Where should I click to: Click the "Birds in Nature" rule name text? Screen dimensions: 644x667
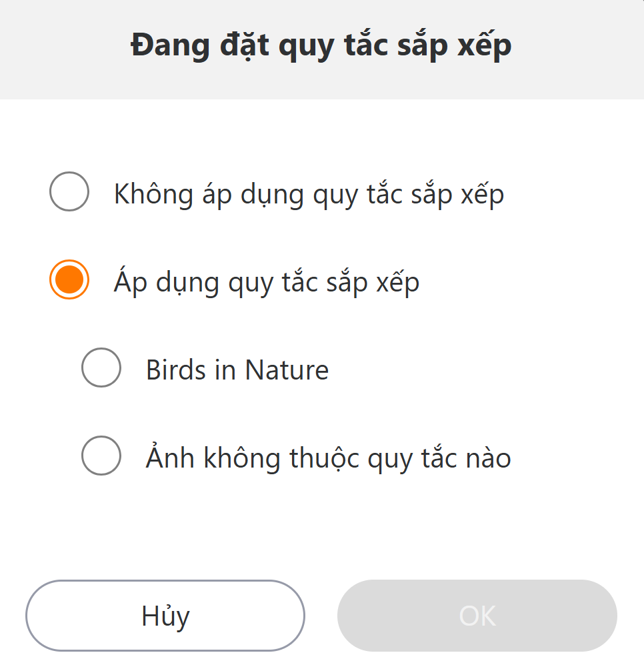pos(237,370)
